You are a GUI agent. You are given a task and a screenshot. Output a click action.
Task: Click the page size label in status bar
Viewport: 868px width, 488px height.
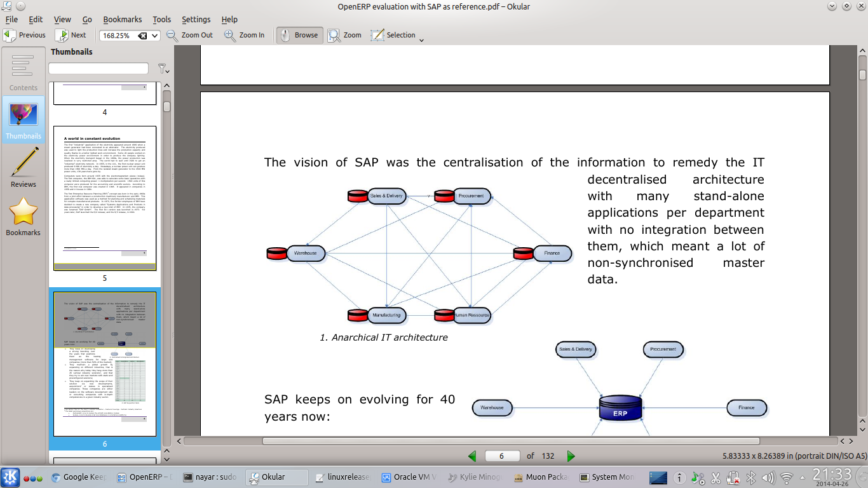(794, 456)
